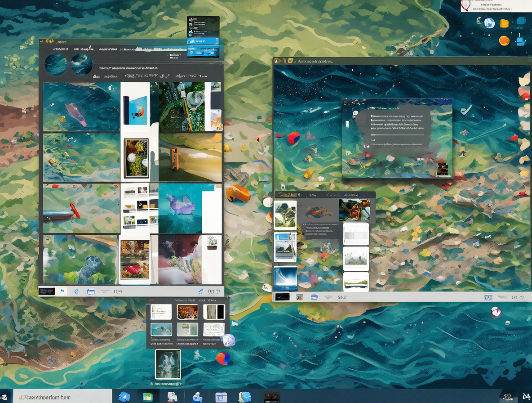
Task: Select the first white thumbnail in small popup grid
Action: point(161,312)
